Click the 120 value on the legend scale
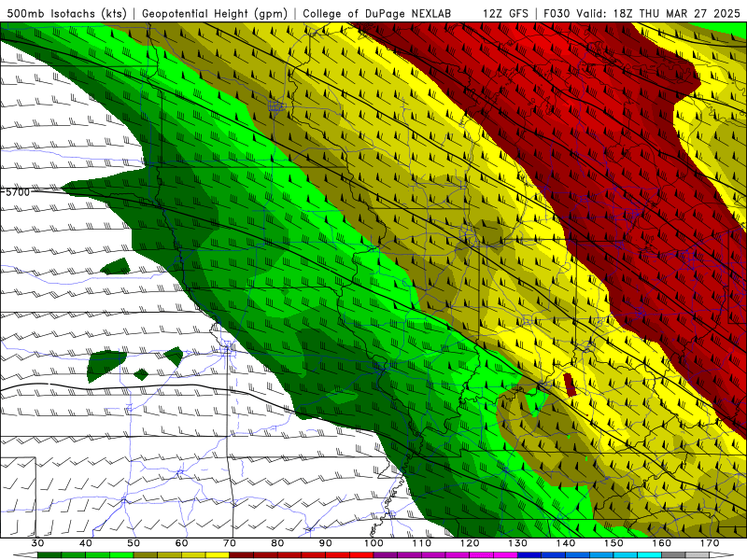The height and width of the screenshot is (560, 747). click(470, 543)
